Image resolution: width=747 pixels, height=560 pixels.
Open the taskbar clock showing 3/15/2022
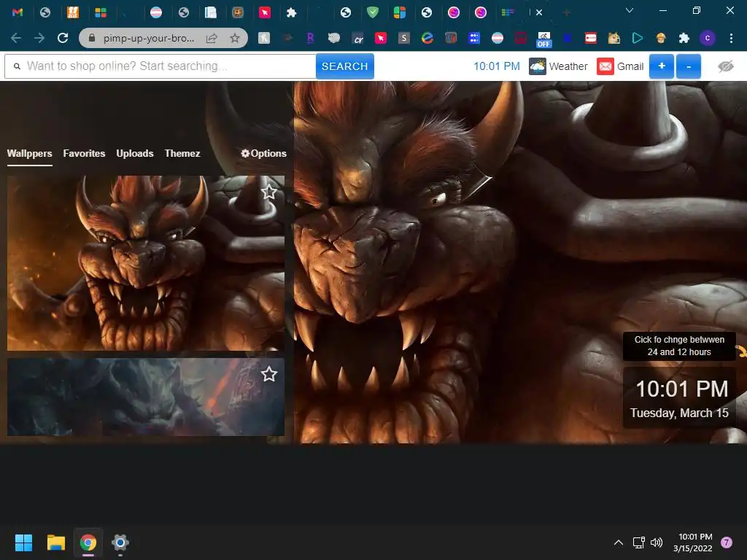coord(693,542)
